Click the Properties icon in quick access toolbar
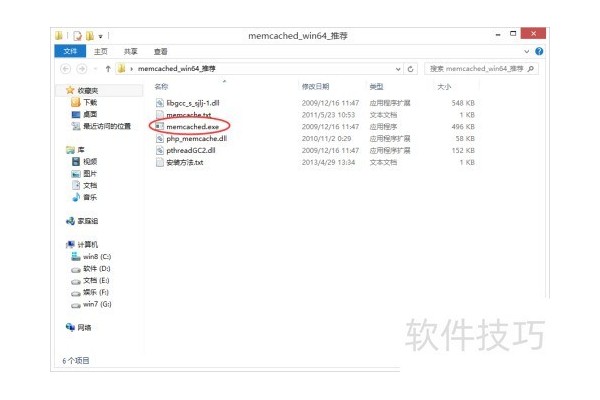This screenshot has width=600, height=400. tap(78, 36)
